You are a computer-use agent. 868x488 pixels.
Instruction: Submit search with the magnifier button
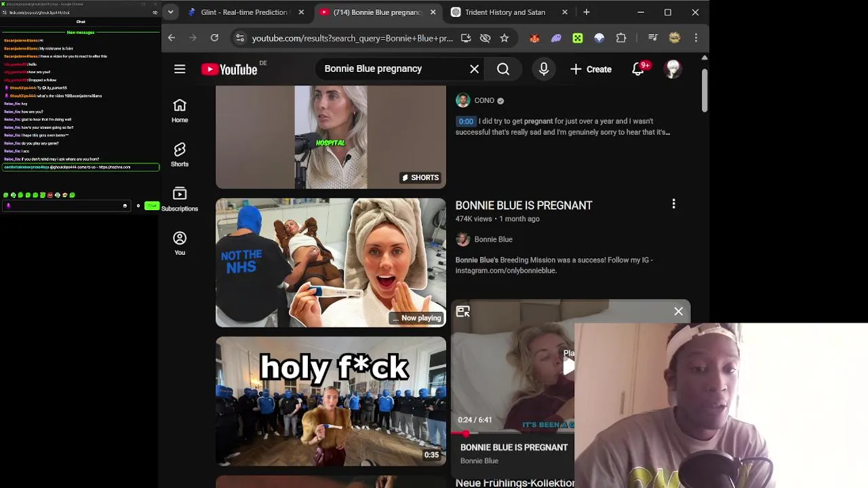503,69
